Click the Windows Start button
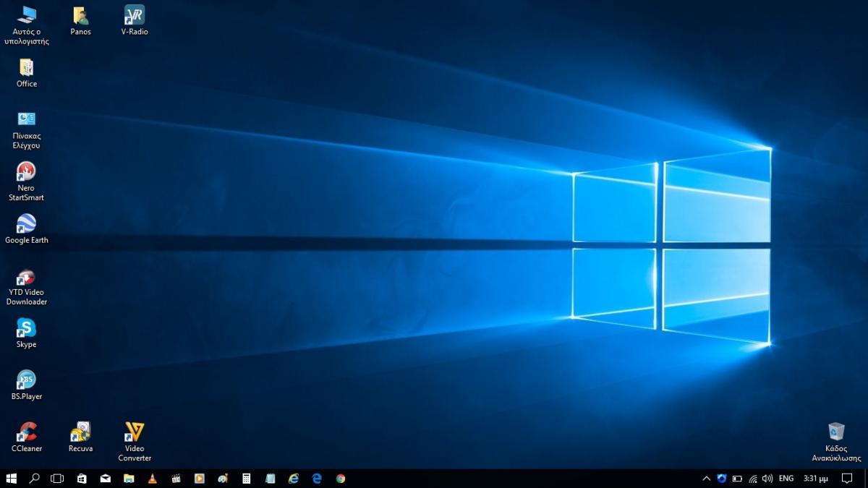Viewport: 868px width, 488px height. 11,479
